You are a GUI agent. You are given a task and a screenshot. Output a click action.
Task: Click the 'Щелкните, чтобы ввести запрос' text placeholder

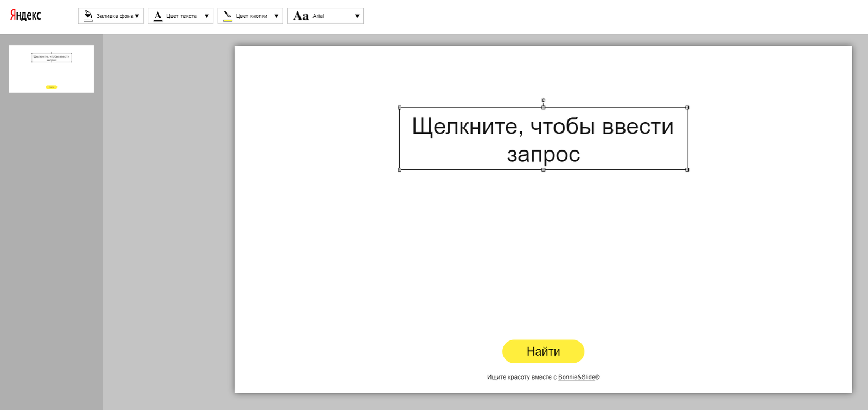point(543,140)
